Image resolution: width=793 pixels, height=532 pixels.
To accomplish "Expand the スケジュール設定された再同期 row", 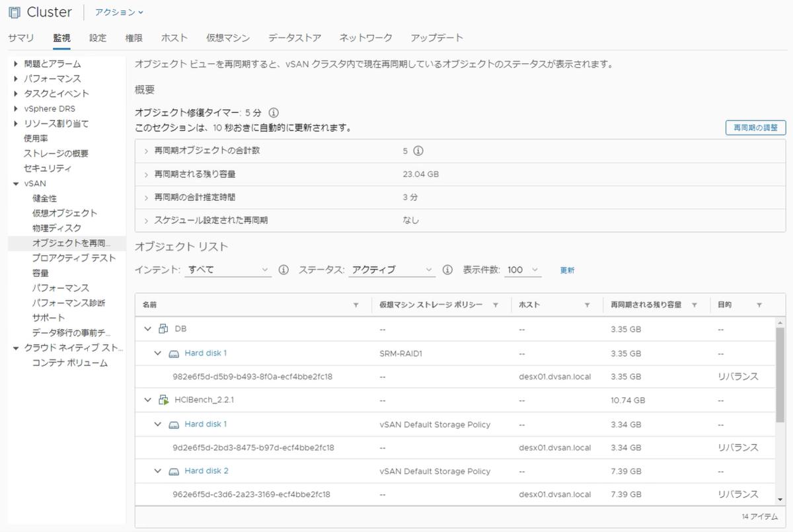I will coord(146,221).
